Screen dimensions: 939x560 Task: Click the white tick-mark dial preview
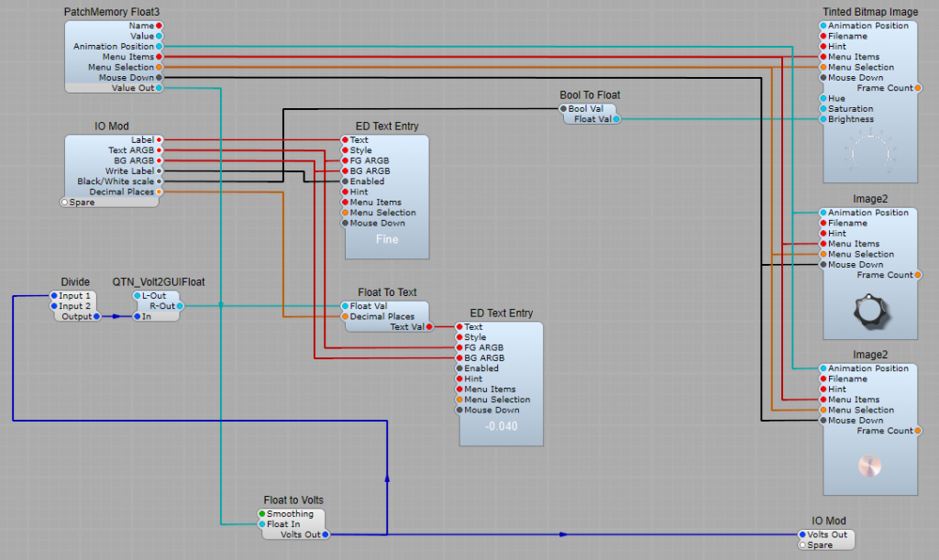(869, 150)
